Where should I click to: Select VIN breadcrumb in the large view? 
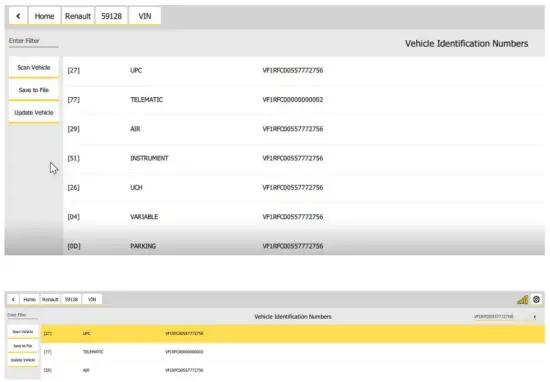click(x=145, y=16)
